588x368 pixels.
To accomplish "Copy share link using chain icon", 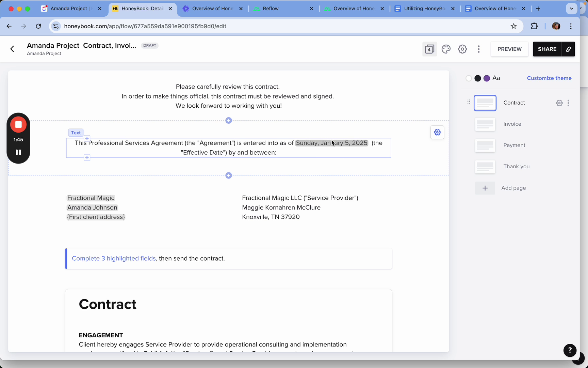I will 568,49.
